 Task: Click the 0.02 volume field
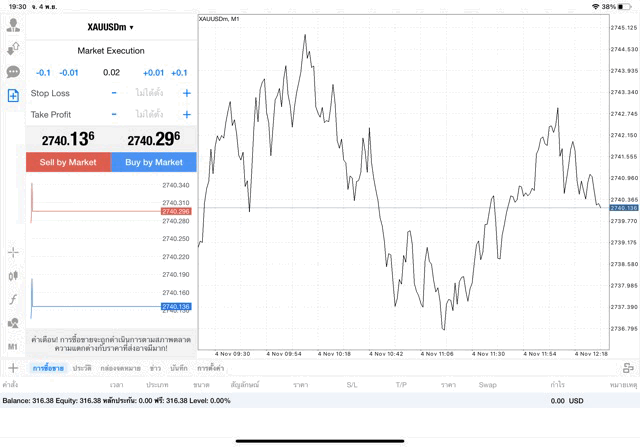(x=111, y=73)
